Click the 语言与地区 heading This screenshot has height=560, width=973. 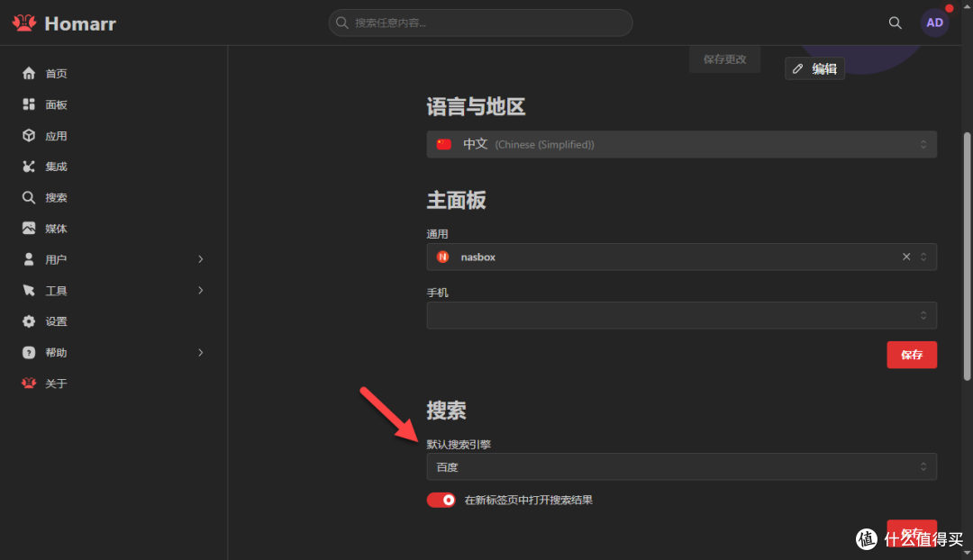(x=476, y=106)
